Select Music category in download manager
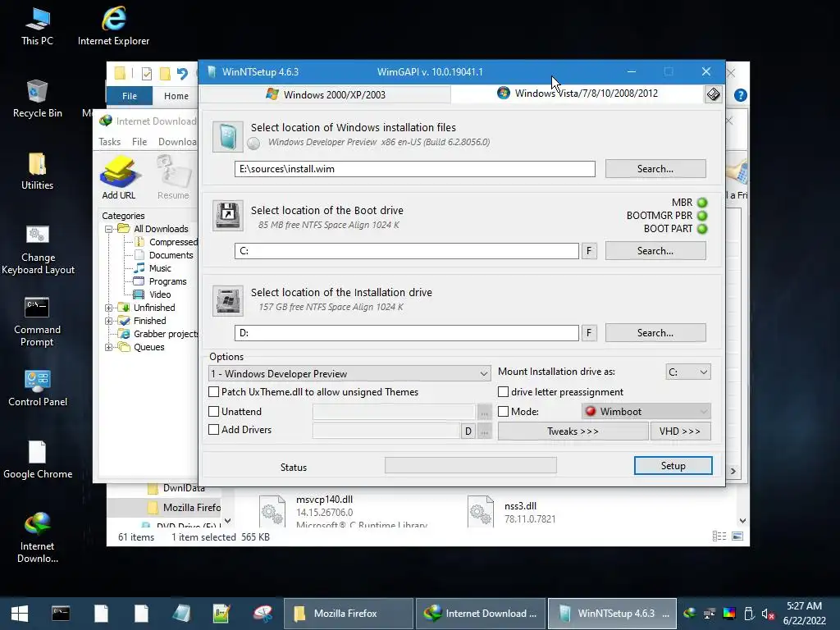 coord(153,268)
